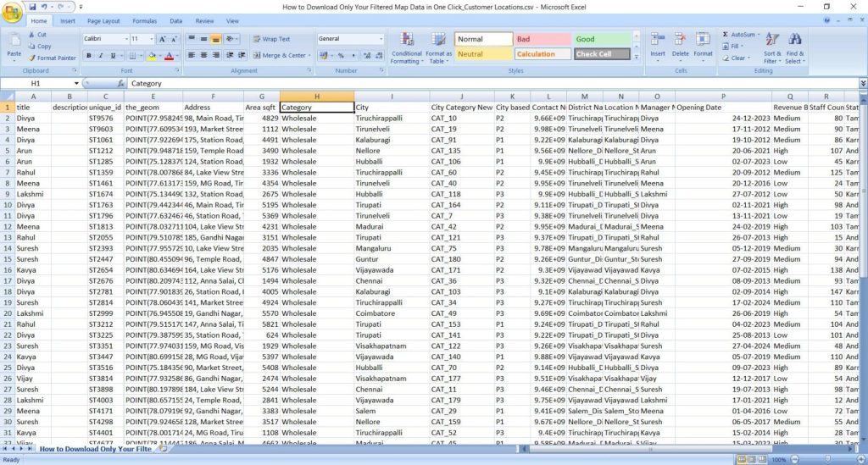The image size is (868, 465).
Task: Decrease indent in the cell
Action: point(230,55)
